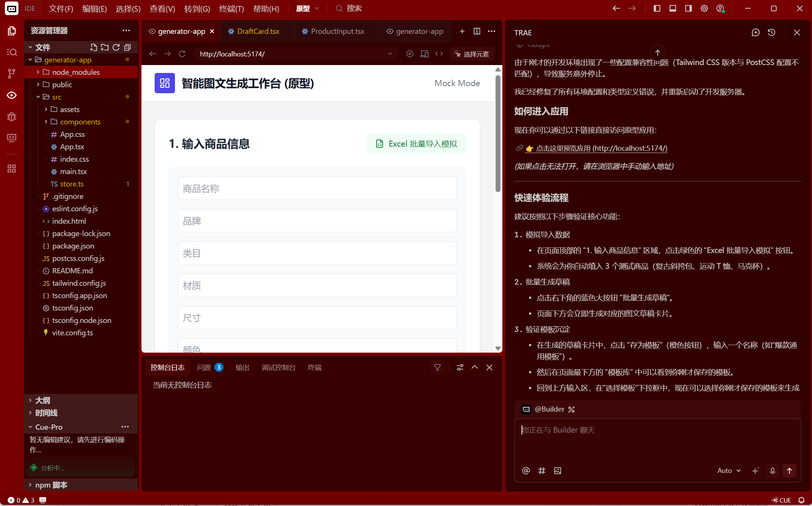Image resolution: width=812 pixels, height=506 pixels.
Task: Open the Debug bug icon in the sidebar
Action: pos(12,117)
